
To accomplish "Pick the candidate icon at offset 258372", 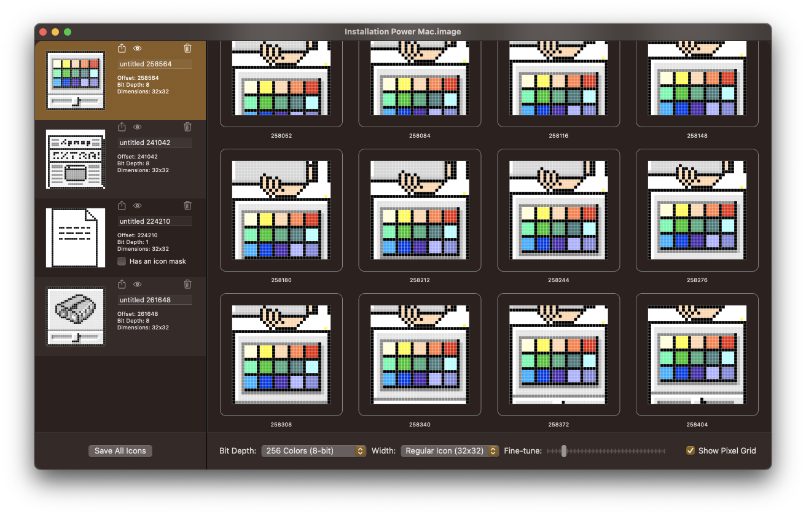I will pyautogui.click(x=559, y=355).
